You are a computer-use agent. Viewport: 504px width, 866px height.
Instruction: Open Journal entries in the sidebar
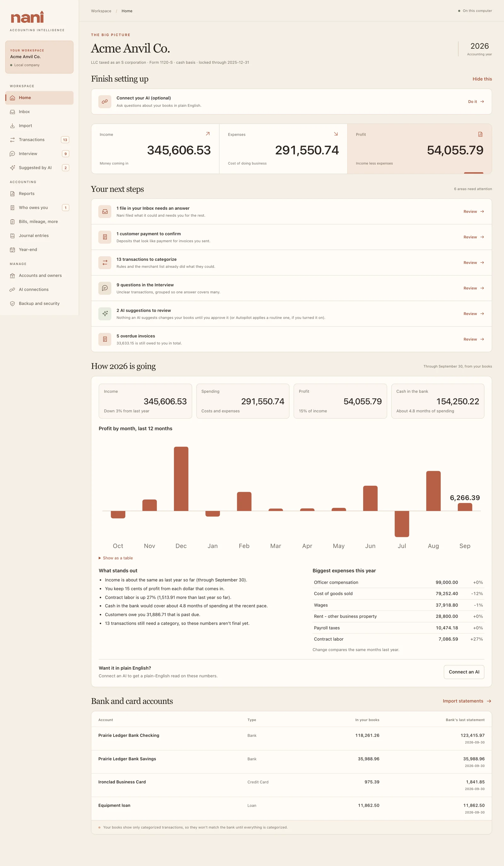(x=39, y=236)
